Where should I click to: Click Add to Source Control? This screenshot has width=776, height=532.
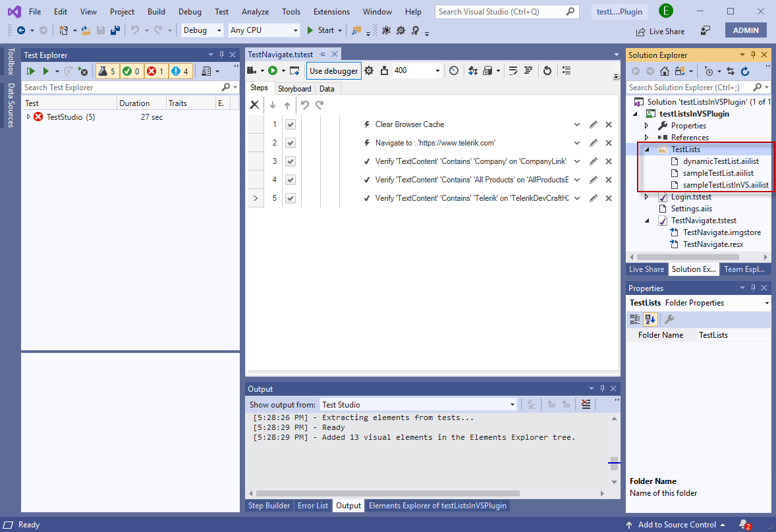[x=677, y=525]
